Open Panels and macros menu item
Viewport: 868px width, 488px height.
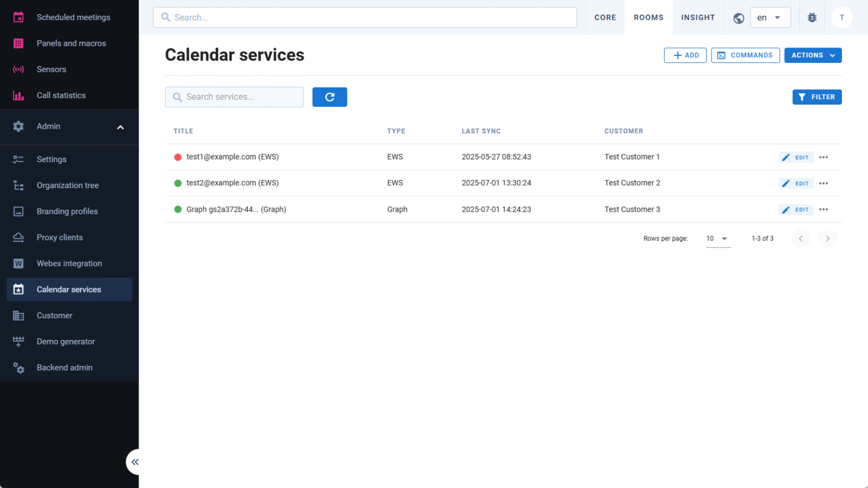click(x=69, y=43)
